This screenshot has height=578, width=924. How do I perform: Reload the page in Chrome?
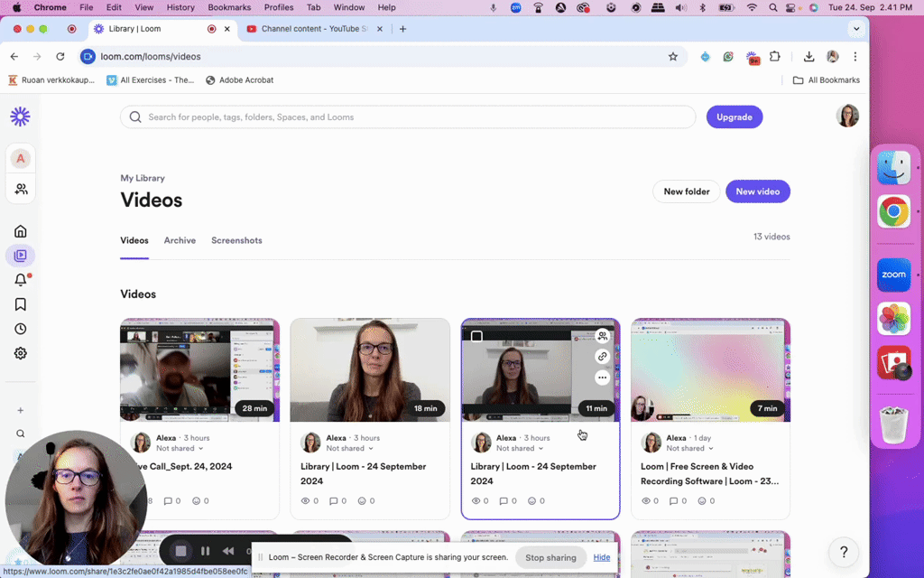pos(60,57)
